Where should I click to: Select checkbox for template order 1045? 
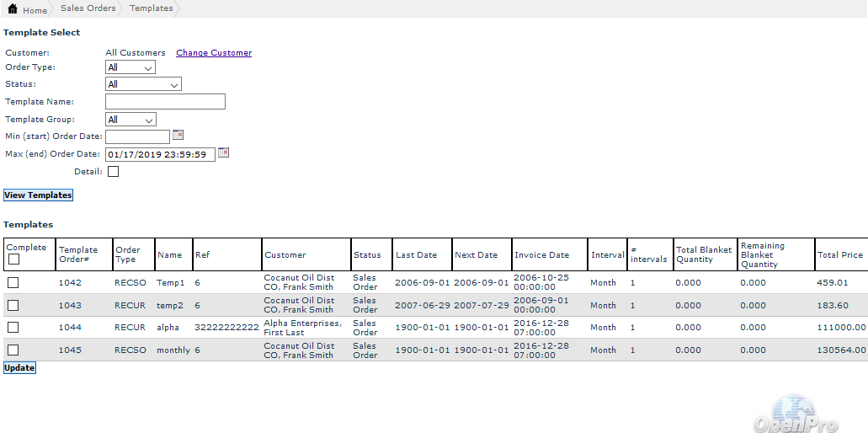click(x=13, y=350)
